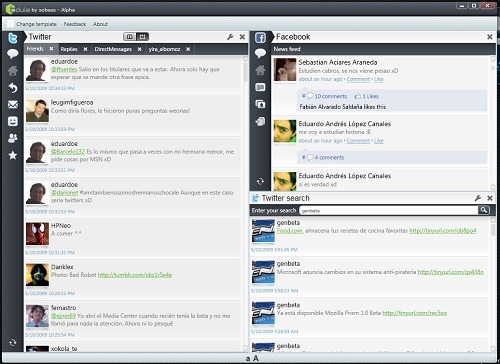Image resolution: width=500 pixels, height=364 pixels.
Task: Close the DirectMessages tab
Action: pos(139,49)
